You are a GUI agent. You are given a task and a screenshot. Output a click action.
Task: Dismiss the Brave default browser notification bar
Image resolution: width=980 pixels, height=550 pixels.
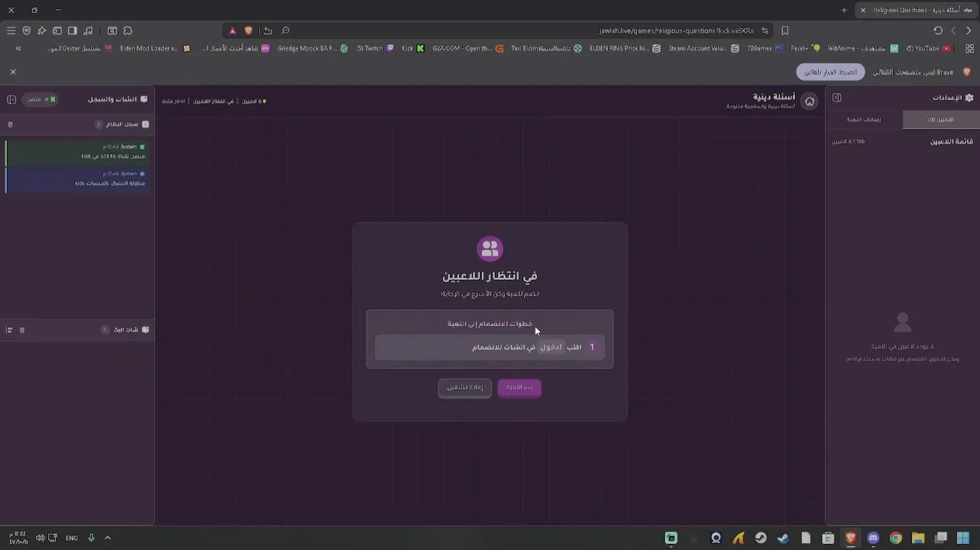pyautogui.click(x=13, y=71)
